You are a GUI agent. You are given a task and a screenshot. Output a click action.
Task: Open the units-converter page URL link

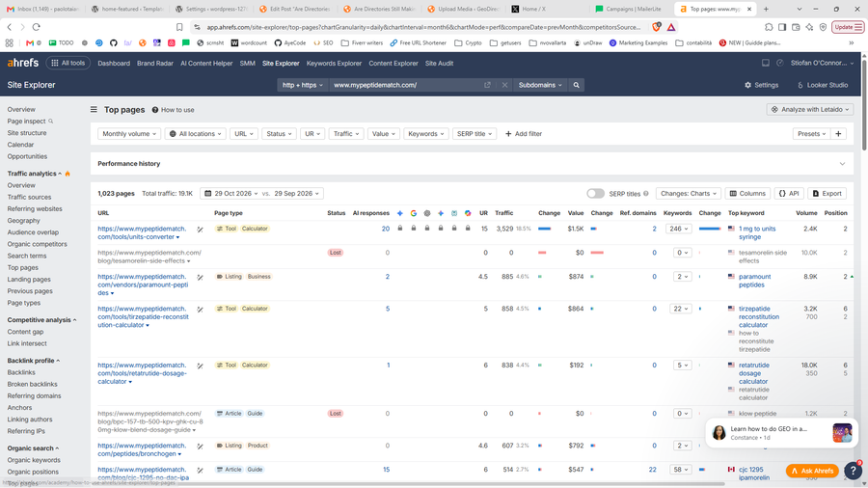point(142,233)
